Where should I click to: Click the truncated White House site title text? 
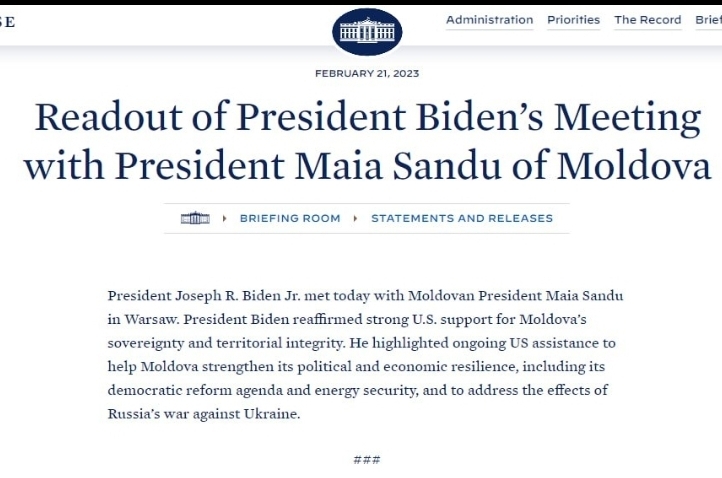tap(7, 22)
